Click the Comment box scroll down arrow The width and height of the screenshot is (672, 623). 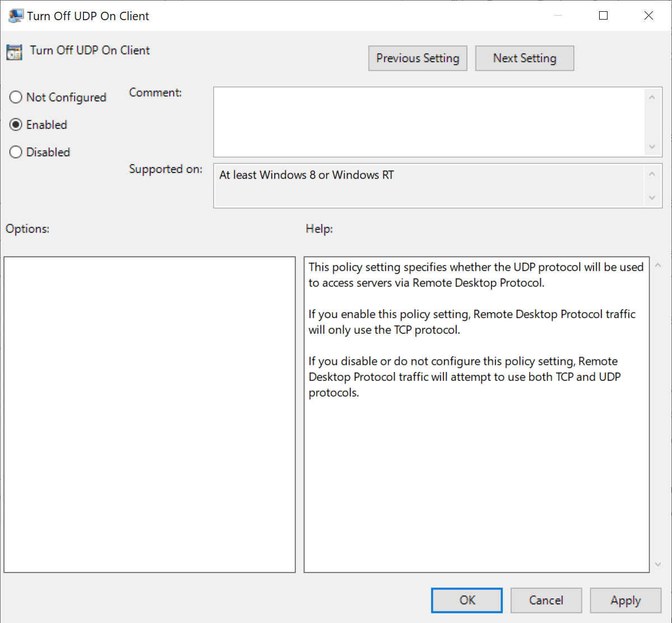(652, 147)
